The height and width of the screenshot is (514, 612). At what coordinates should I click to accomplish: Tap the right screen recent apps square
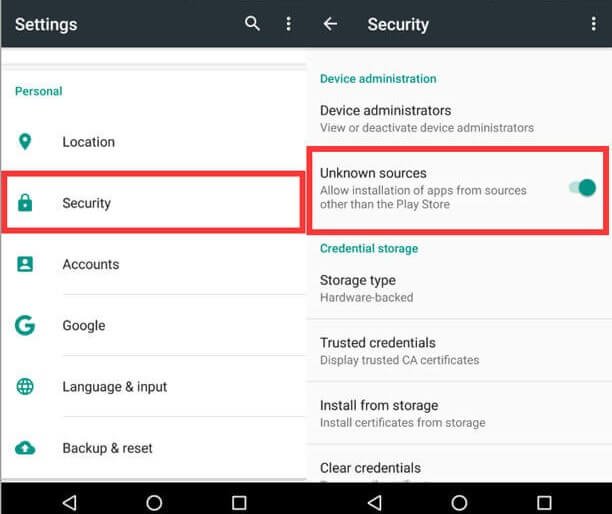544,502
